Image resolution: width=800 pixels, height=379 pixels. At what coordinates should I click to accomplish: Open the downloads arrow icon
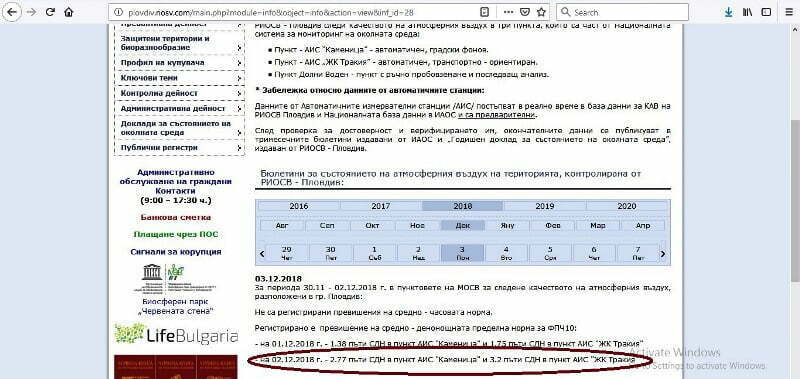(728, 12)
